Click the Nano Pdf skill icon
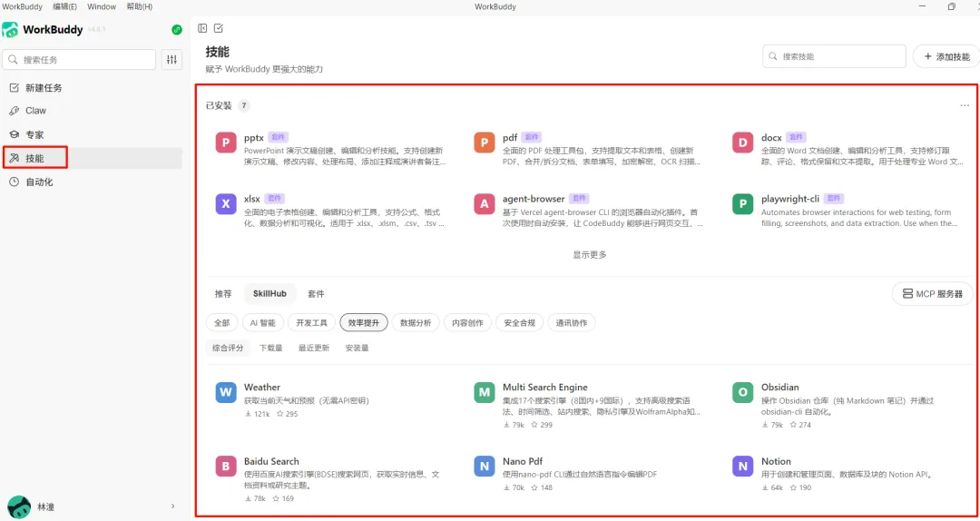This screenshot has height=521, width=980. pos(485,467)
